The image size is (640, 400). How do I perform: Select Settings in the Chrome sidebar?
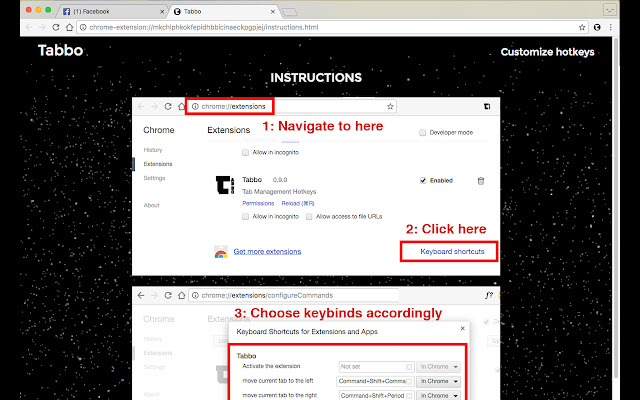coord(154,178)
